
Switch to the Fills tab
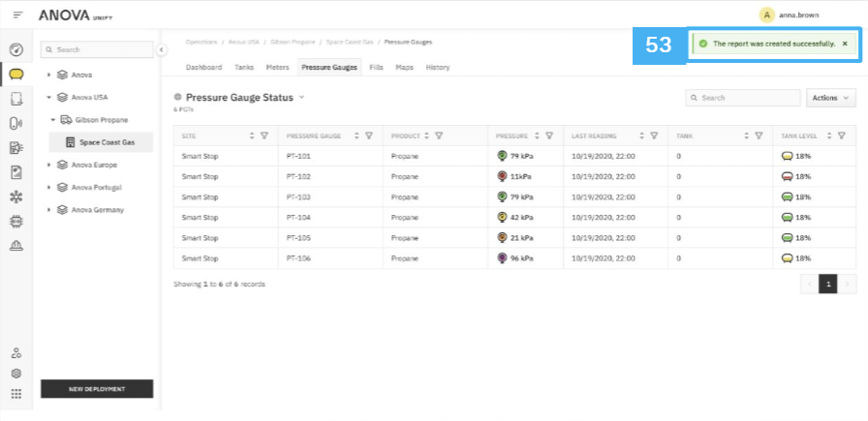click(x=377, y=68)
